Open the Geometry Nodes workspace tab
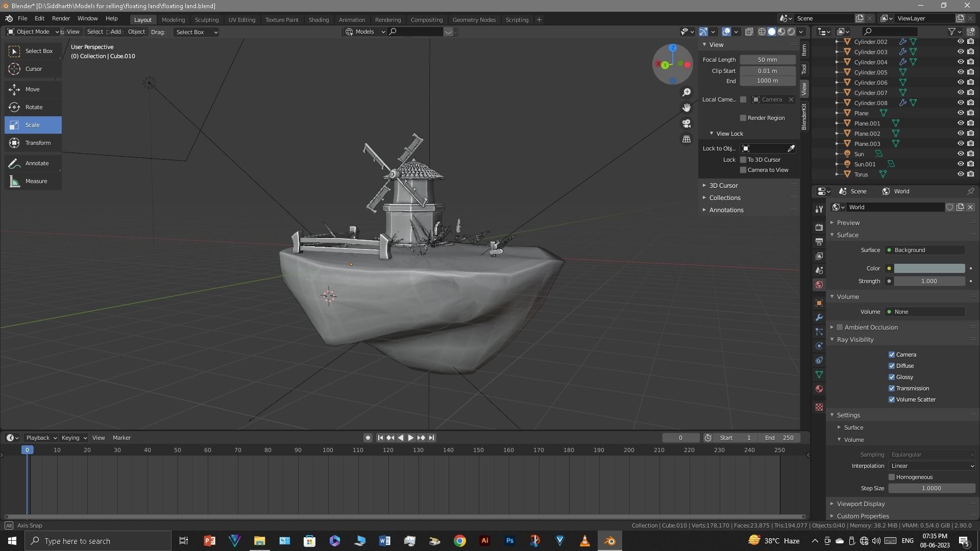The image size is (980, 551). point(474,20)
